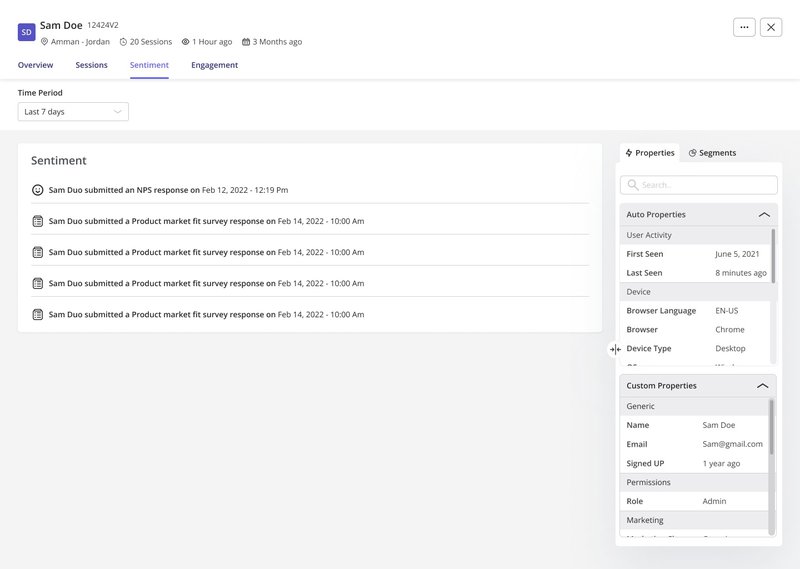Click the sessions clock icon
This screenshot has height=569, width=800.
click(123, 42)
